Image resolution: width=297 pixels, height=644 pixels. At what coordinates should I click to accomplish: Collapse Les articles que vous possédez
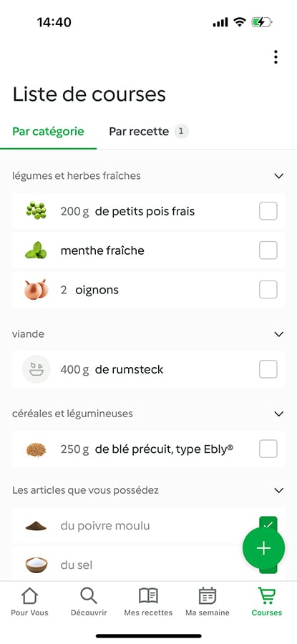point(279,490)
